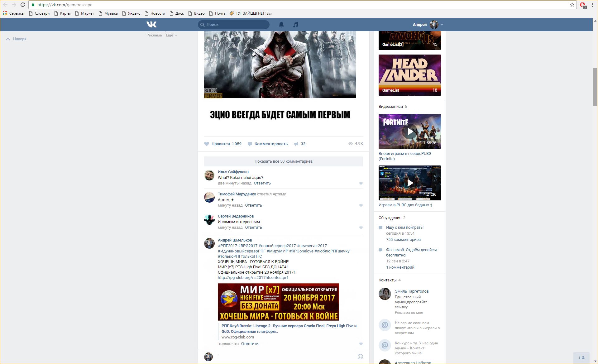598x364 pixels.
Task: Click hashtag #РПГ2017
Action: pos(227,246)
